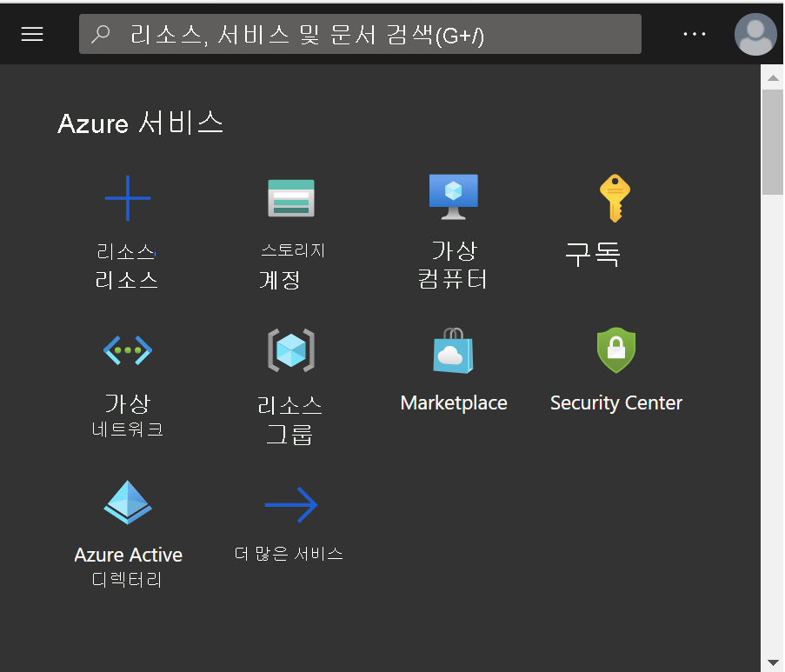Click the scroll-up arrow at top right

pos(772,77)
